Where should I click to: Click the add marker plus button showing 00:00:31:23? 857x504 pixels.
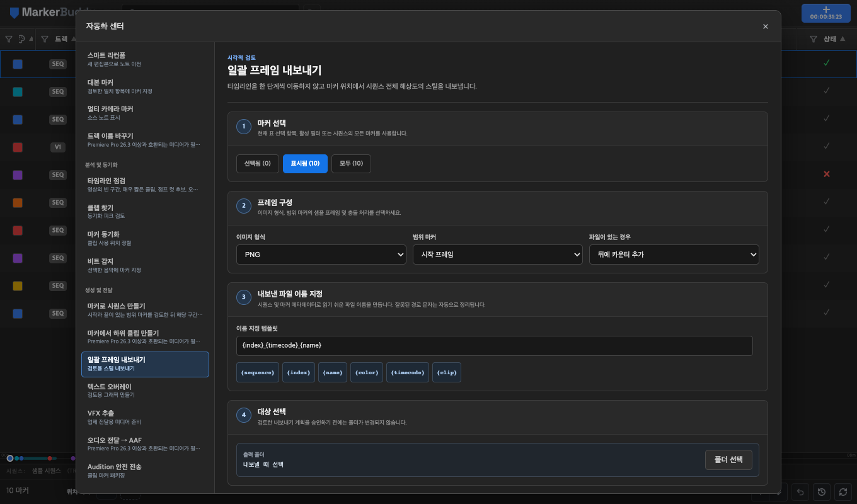[826, 13]
